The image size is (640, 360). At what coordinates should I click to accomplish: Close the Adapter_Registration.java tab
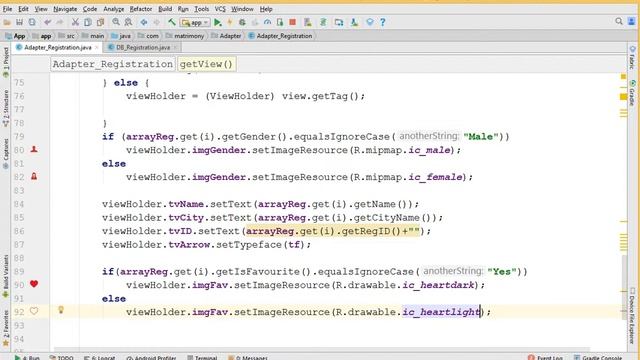click(x=97, y=47)
